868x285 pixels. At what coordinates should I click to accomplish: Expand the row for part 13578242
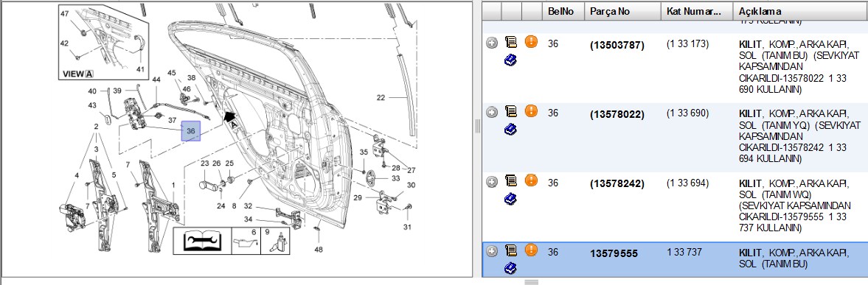pos(492,181)
